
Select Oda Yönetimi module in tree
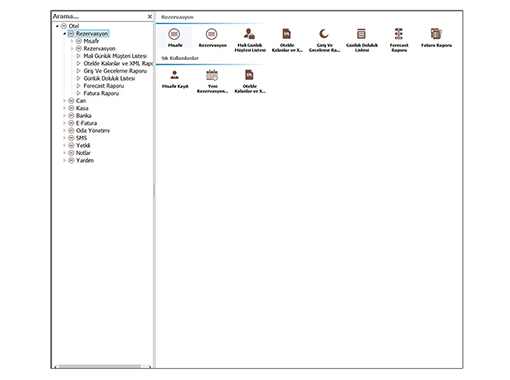tap(89, 131)
